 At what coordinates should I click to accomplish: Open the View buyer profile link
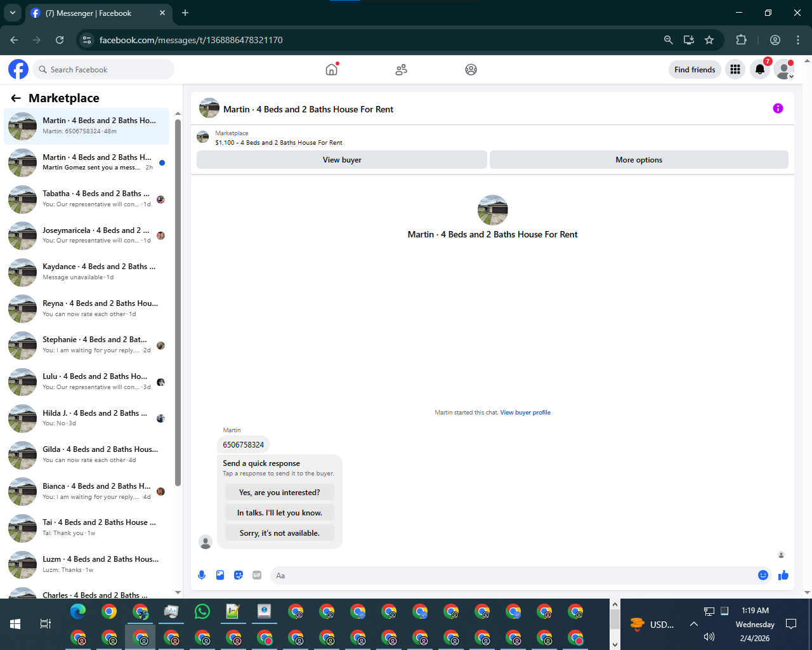point(525,413)
